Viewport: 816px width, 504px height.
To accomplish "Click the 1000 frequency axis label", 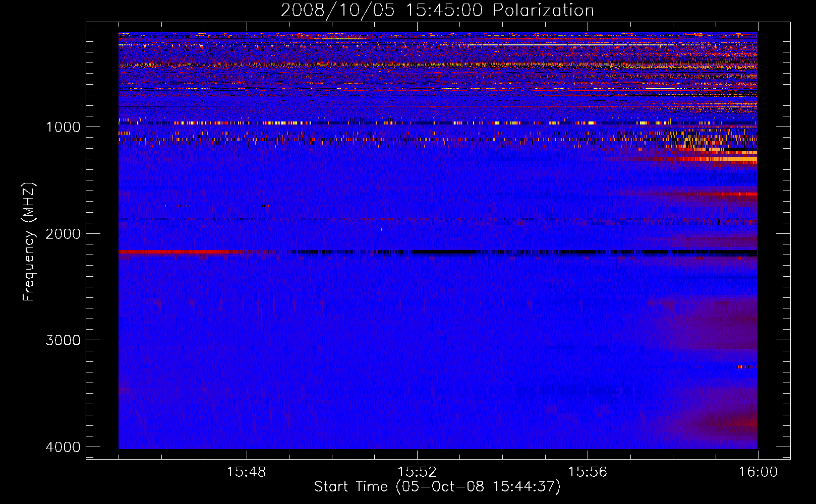I will point(63,127).
